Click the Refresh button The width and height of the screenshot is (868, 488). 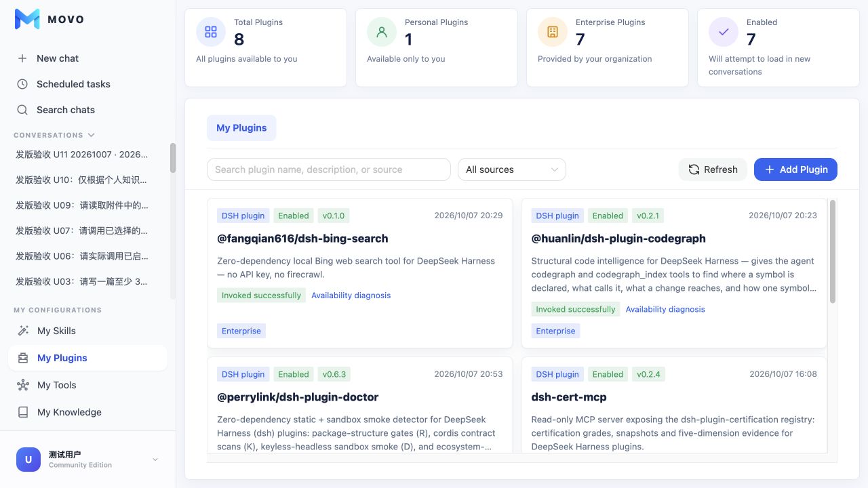[713, 169]
